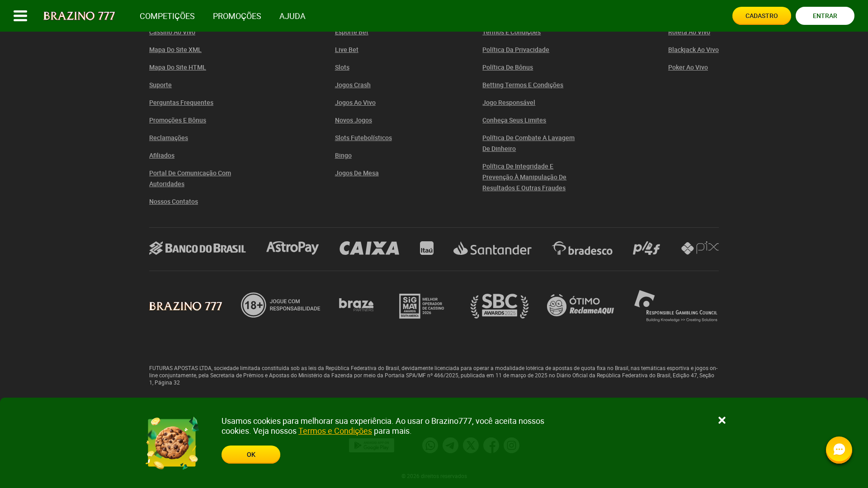Image resolution: width=868 pixels, height=488 pixels.
Task: Open Portal De Comunicação Com Autoridades link
Action: pyautogui.click(x=190, y=178)
